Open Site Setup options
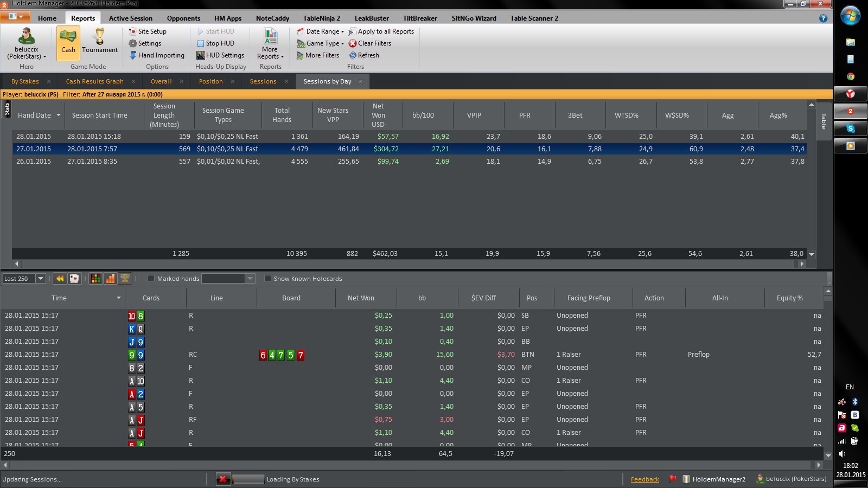This screenshot has width=868, height=488. pos(148,31)
